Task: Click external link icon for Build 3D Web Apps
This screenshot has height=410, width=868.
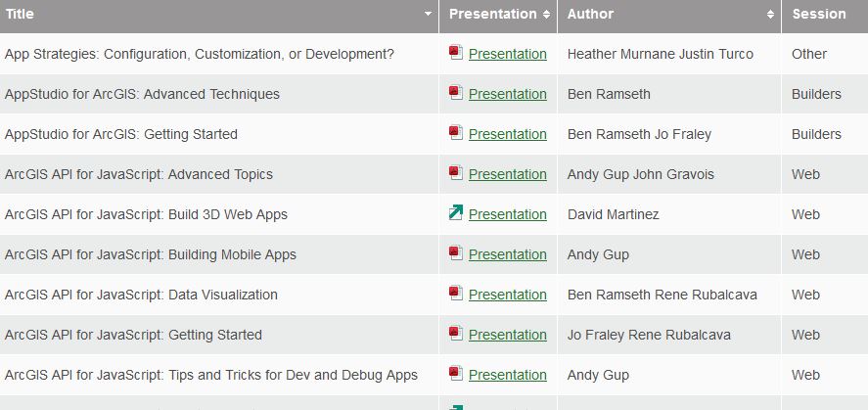Action: 456,213
